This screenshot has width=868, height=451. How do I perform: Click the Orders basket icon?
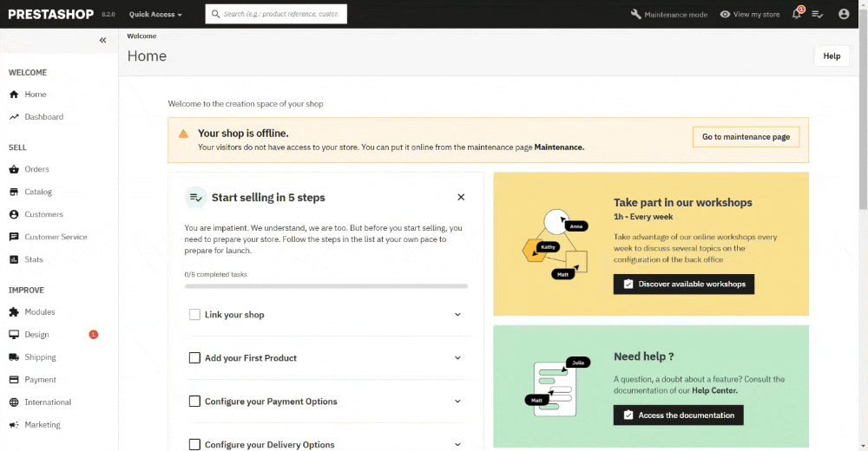(14, 169)
